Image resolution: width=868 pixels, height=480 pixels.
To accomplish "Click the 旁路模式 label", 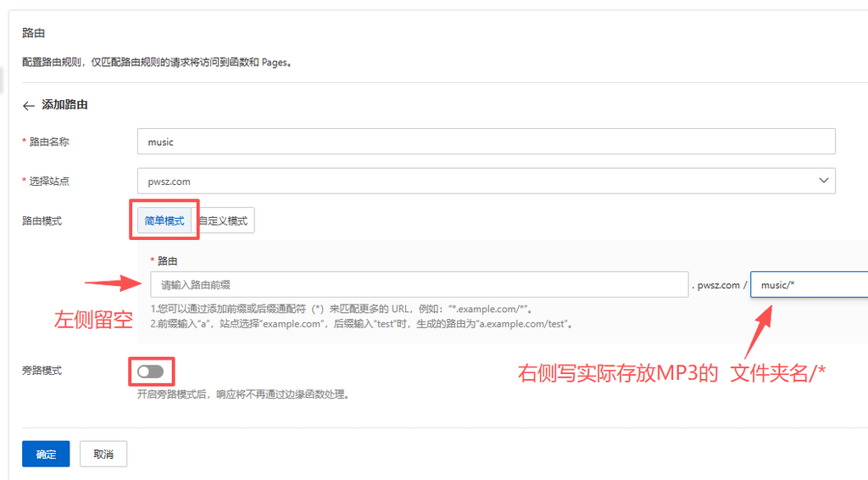I will pos(42,371).
